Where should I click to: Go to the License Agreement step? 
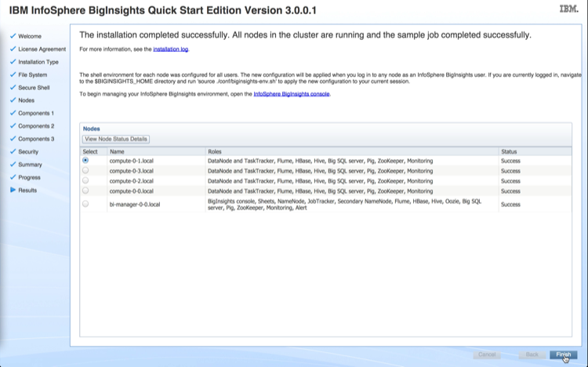(x=42, y=49)
